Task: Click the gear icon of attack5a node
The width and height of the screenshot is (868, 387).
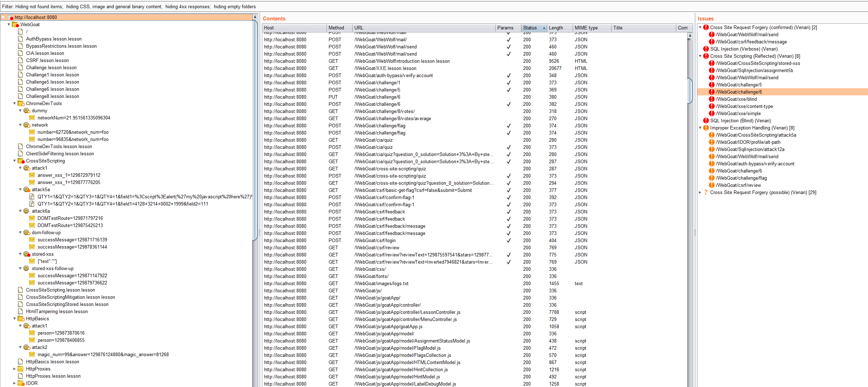Action: coord(27,189)
